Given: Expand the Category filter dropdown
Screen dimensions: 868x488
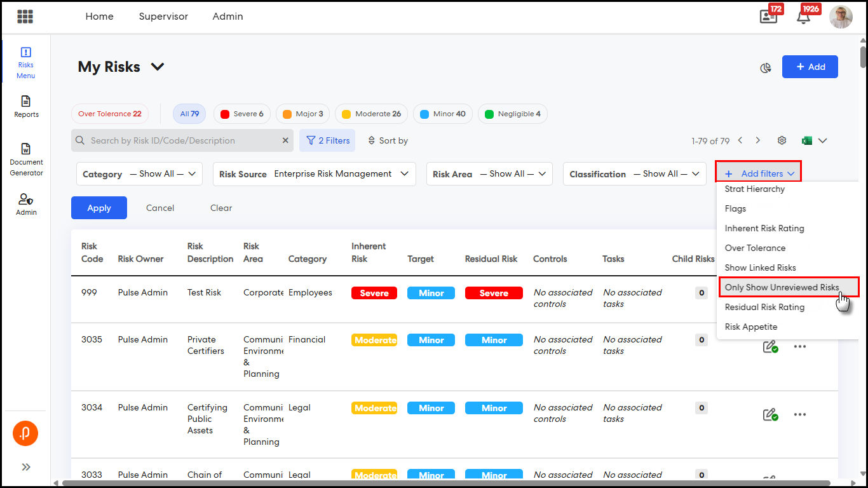Looking at the screenshot, I should coord(139,174).
